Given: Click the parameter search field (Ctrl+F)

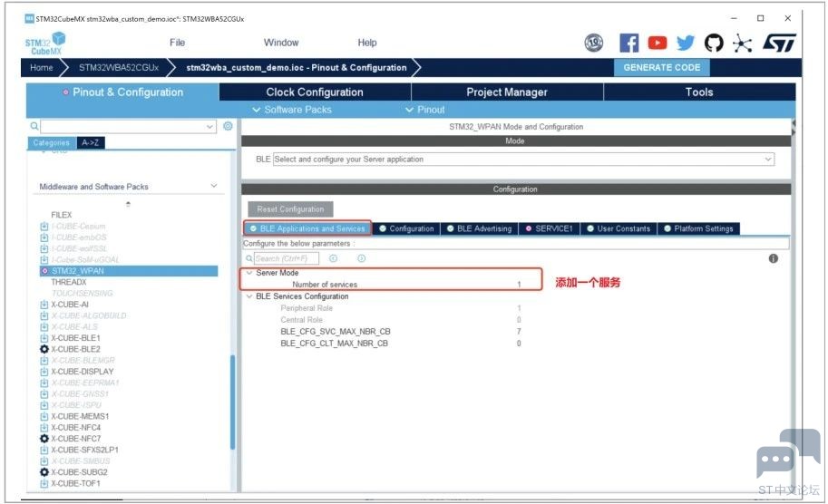Looking at the screenshot, I should tap(287, 258).
